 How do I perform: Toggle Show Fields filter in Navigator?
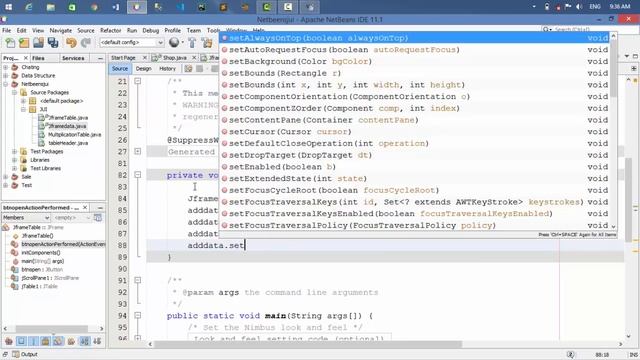21,341
